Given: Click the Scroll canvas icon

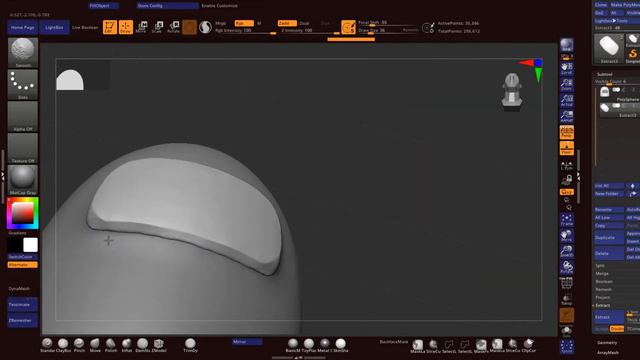Looking at the screenshot, I should point(567,69).
